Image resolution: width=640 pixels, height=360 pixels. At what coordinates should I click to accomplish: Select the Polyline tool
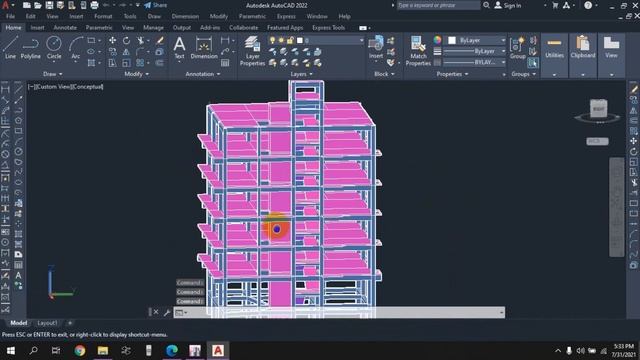point(30,47)
